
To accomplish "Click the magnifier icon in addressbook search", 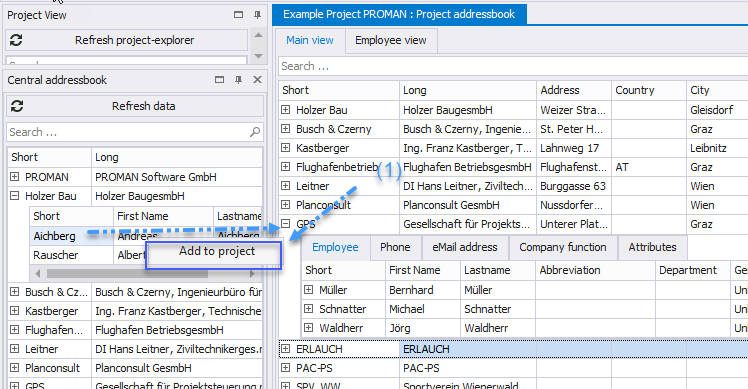I will [x=255, y=132].
